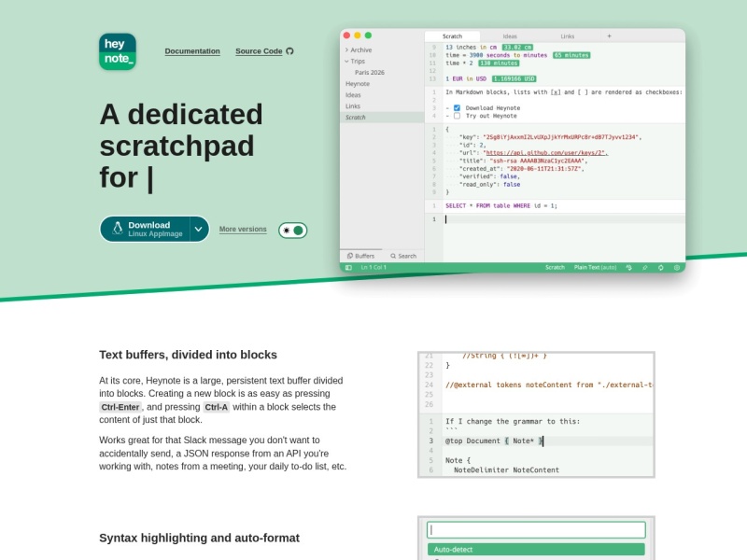Open the Plain Text language selector
This screenshot has width=747, height=560.
click(595, 268)
